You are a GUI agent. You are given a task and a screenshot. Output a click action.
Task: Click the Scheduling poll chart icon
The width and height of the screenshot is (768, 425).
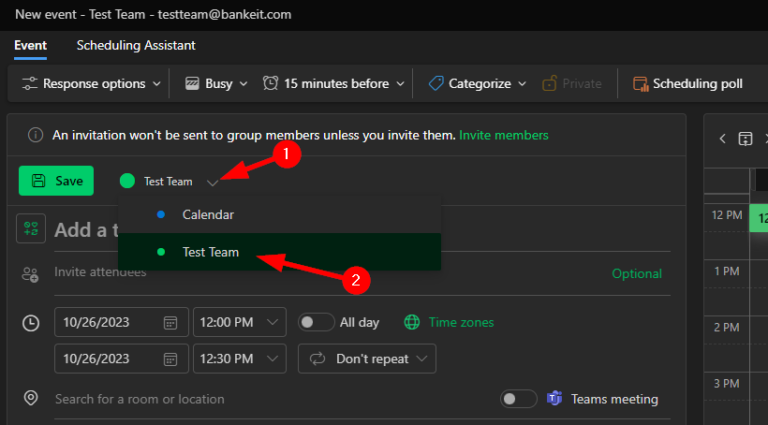coord(641,84)
